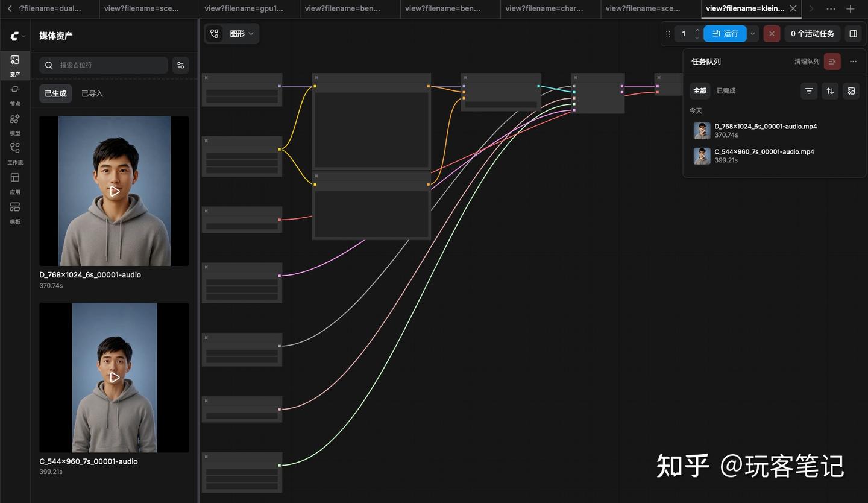Click the 清理队列 text label
The height and width of the screenshot is (503, 868).
pyautogui.click(x=807, y=62)
